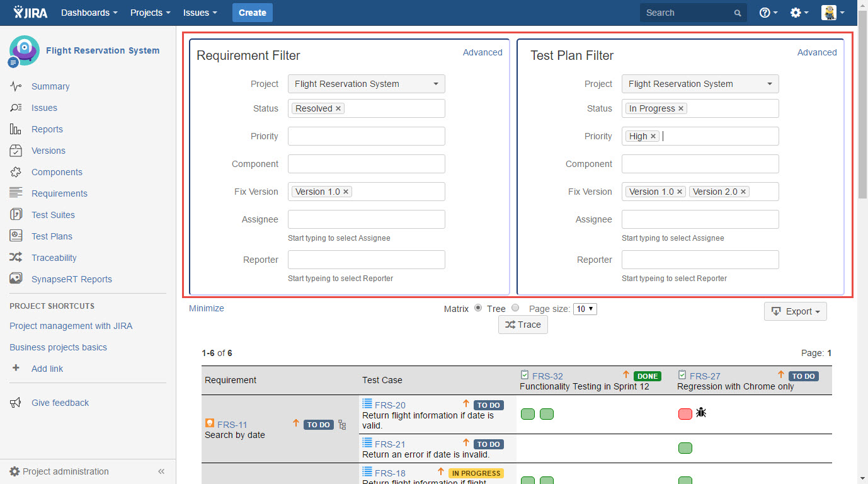Go to Traceability in sidebar
This screenshot has height=484, width=868.
pyautogui.click(x=54, y=258)
